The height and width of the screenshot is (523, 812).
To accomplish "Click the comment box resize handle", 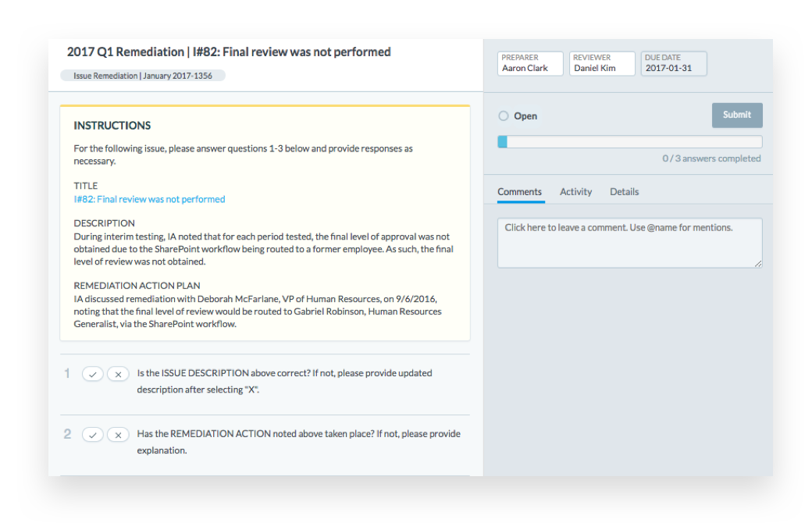I will click(x=757, y=264).
